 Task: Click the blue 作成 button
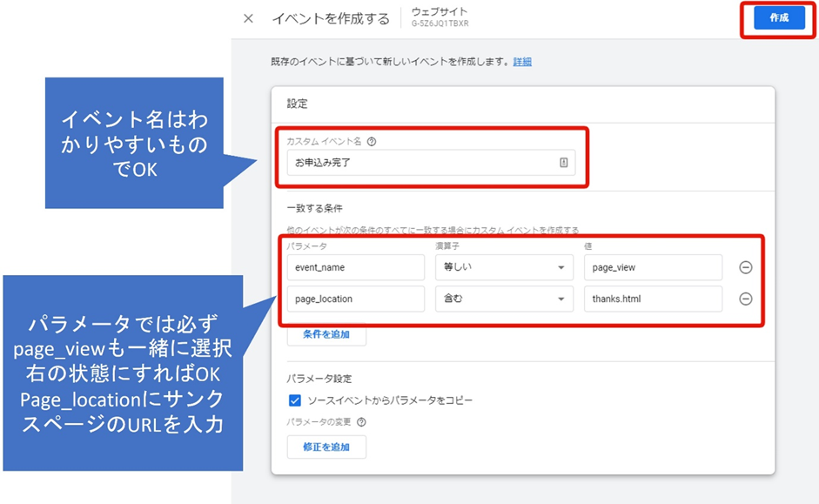pos(779,17)
